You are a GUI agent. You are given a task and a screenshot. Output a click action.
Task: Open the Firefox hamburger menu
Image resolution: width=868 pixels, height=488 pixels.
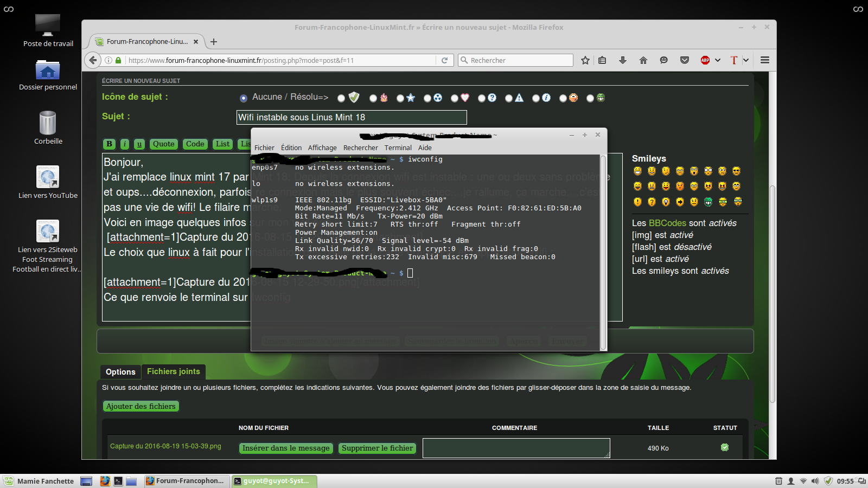click(765, 60)
